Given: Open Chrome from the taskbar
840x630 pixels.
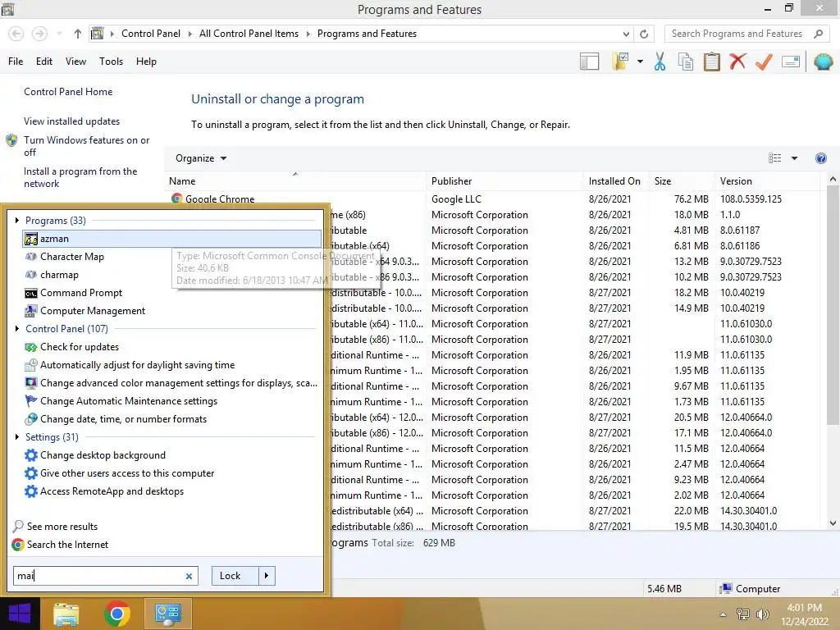Looking at the screenshot, I should (116, 614).
